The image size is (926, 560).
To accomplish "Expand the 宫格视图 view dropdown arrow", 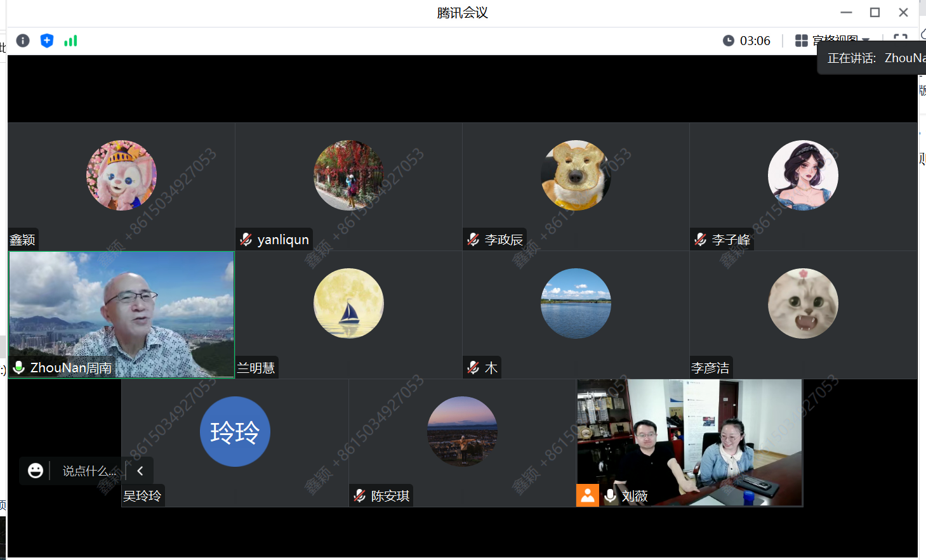I will 866,40.
